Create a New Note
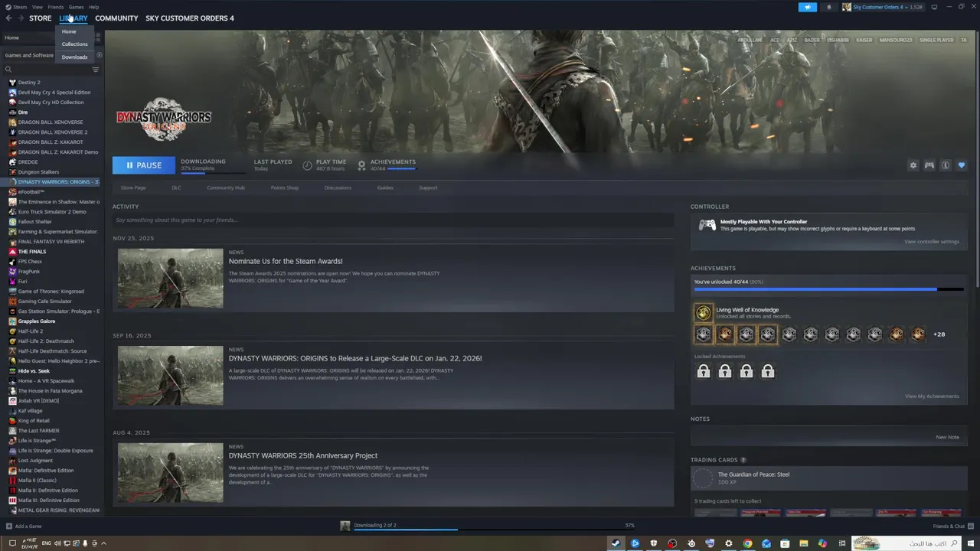This screenshot has width=980, height=551. pos(947,437)
